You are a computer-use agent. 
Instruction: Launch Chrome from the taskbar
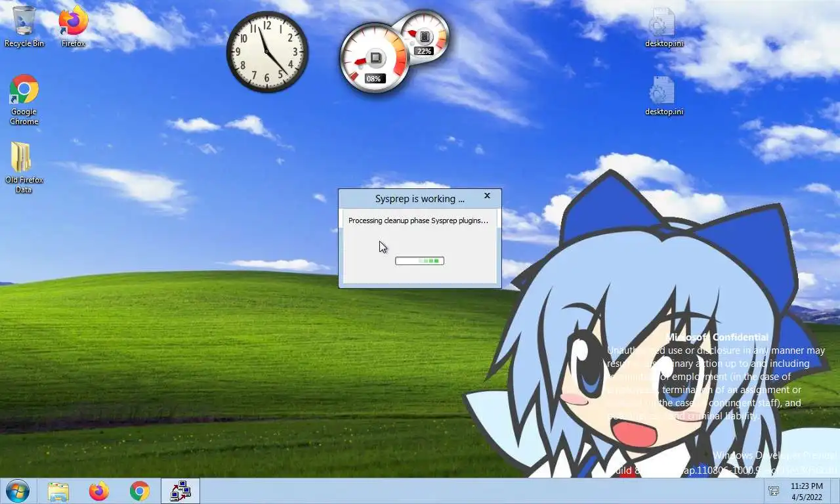140,491
